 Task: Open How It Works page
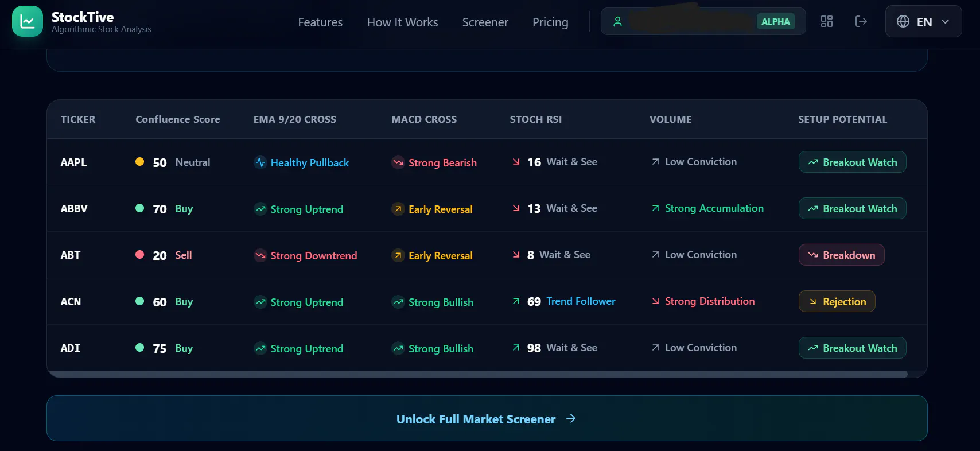coord(402,22)
